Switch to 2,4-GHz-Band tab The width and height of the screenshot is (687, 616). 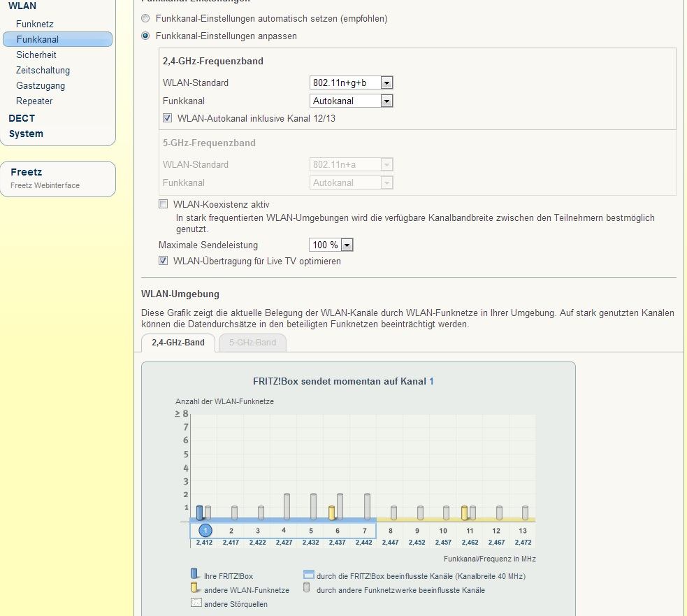[x=178, y=343]
